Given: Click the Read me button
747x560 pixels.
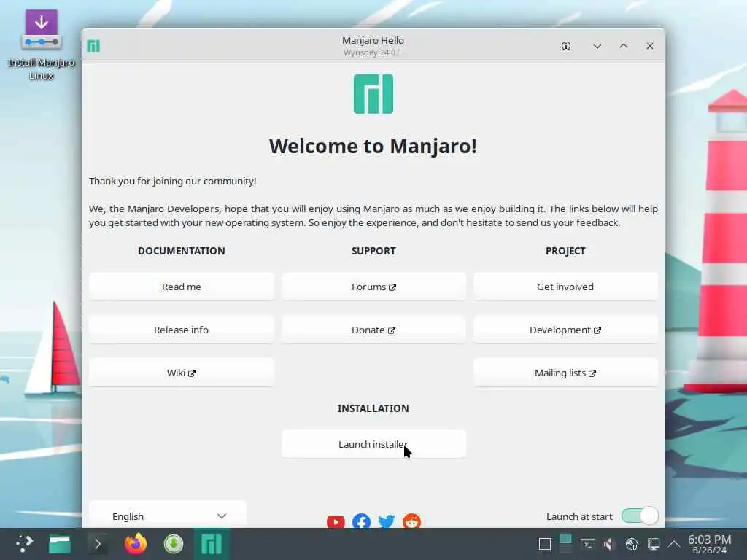Looking at the screenshot, I should 182,287.
